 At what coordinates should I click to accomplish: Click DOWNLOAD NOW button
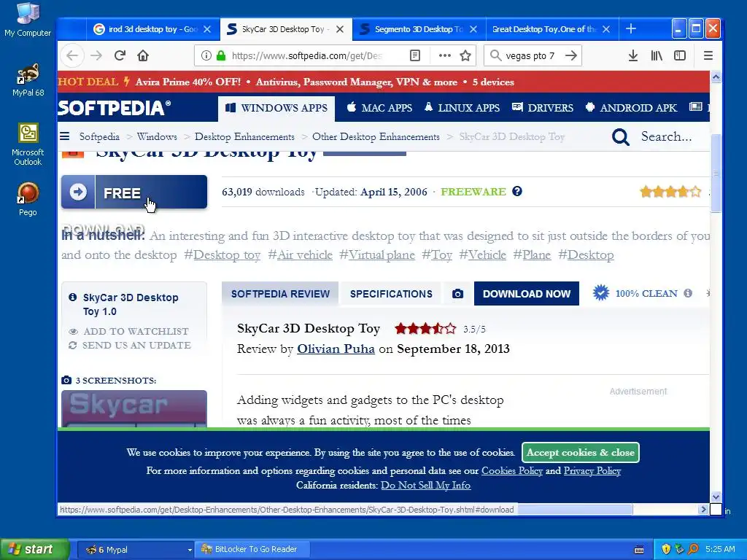click(x=527, y=294)
